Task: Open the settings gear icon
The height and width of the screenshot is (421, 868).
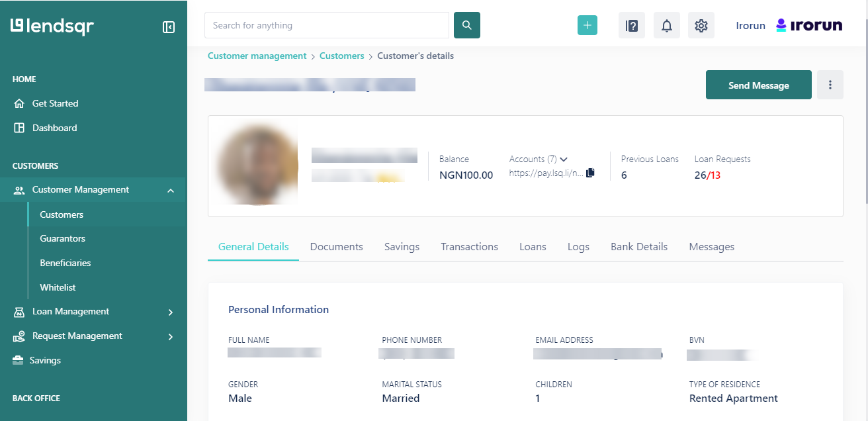Action: tap(701, 24)
